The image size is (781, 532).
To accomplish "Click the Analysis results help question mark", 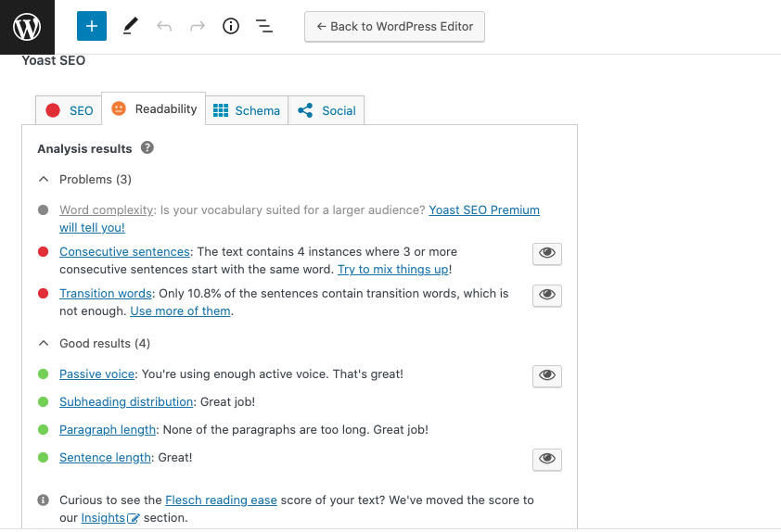I will tap(147, 148).
